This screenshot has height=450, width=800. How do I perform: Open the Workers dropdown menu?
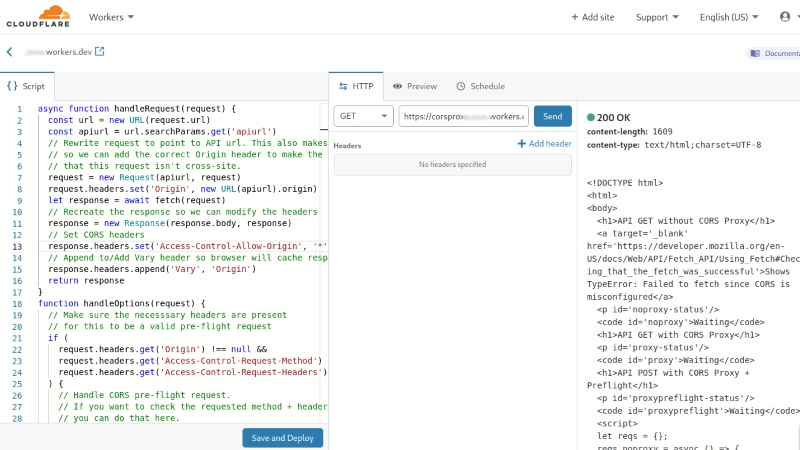[x=111, y=17]
